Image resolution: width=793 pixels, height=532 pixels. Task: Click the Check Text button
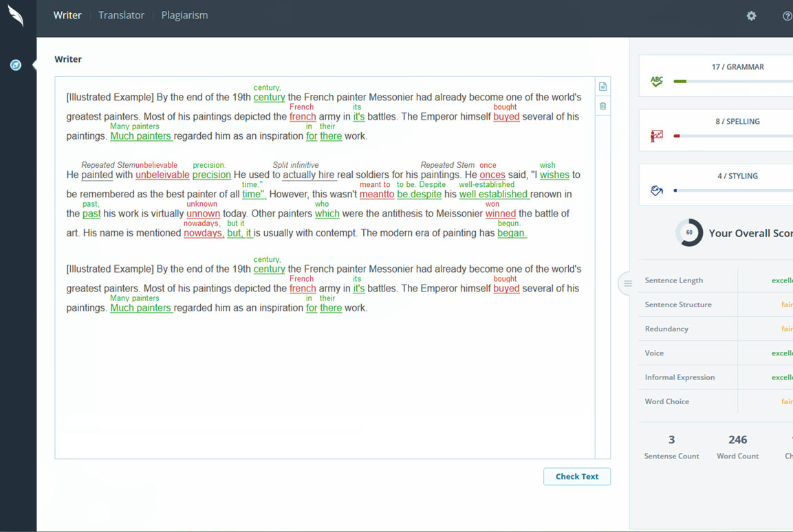coord(577,476)
